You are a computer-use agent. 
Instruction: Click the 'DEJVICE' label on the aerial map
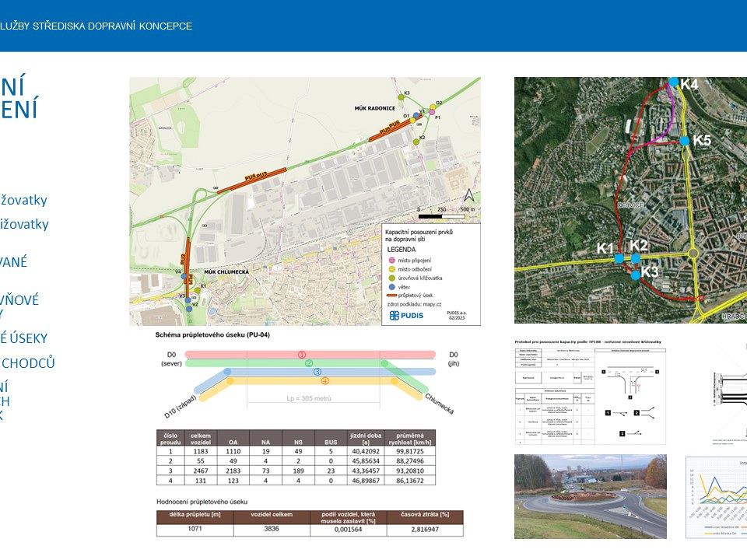631,205
